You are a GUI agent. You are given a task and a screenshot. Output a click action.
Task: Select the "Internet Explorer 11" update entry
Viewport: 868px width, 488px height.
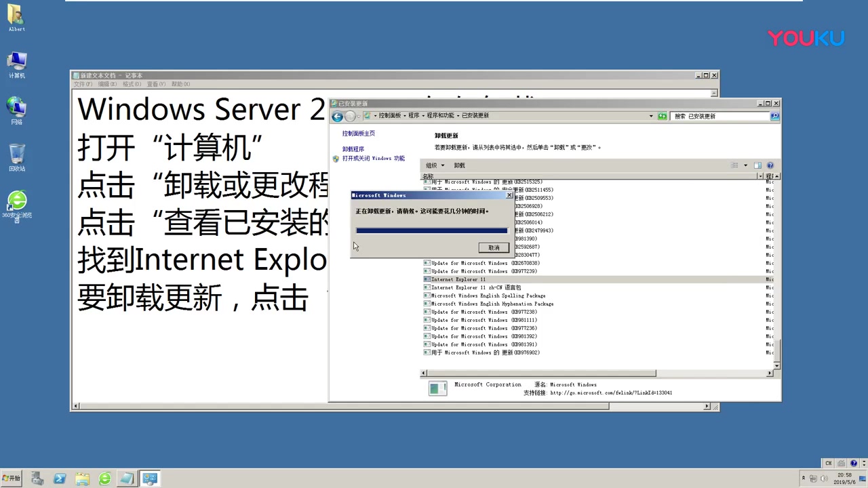458,279
